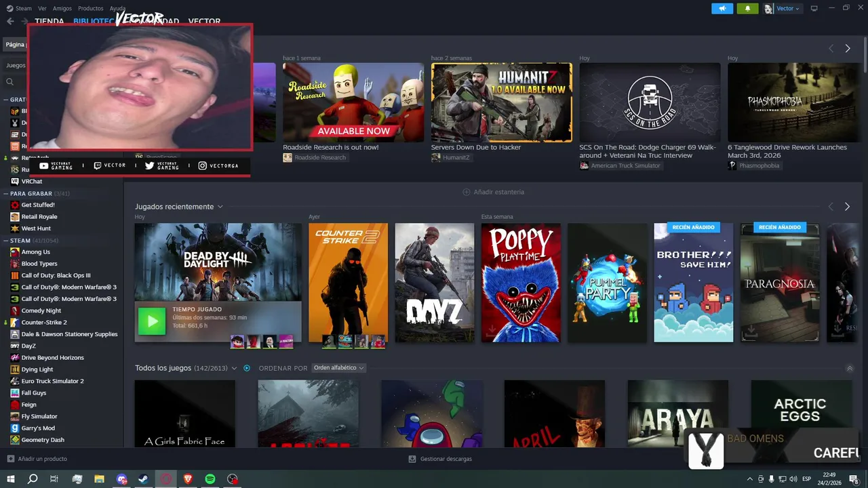Screen dimensions: 868x488
Task: Select Blood Typers in the sidebar
Action: [x=39, y=264]
